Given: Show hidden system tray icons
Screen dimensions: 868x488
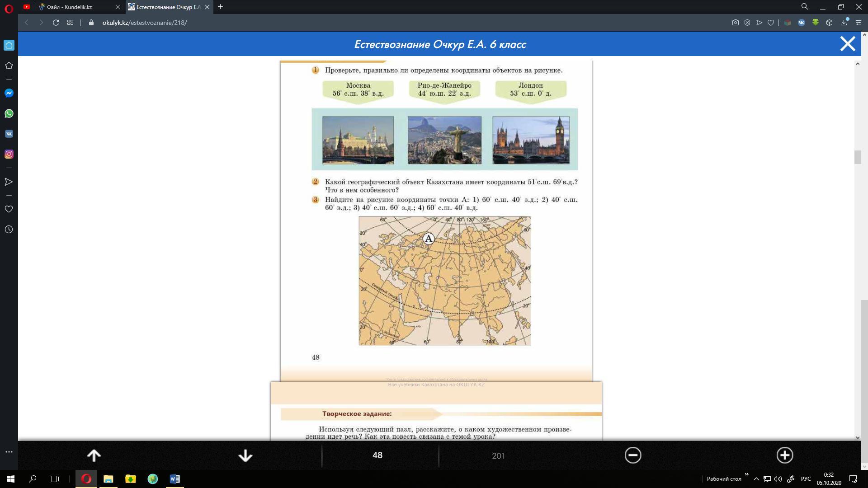Looking at the screenshot, I should point(756,479).
